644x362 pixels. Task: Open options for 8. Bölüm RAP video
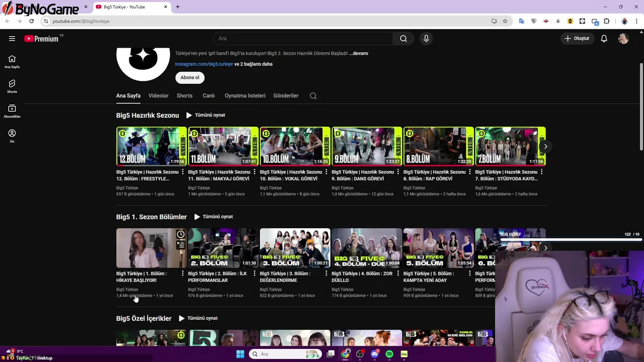[x=470, y=172]
